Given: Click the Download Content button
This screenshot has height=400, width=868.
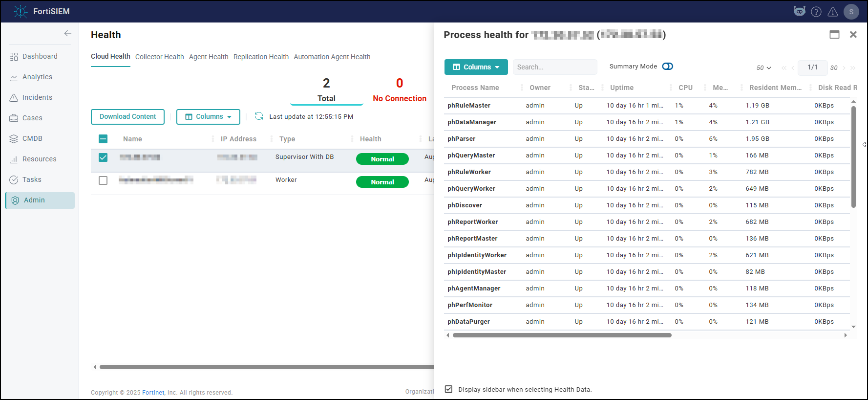Looking at the screenshot, I should pyautogui.click(x=128, y=117).
